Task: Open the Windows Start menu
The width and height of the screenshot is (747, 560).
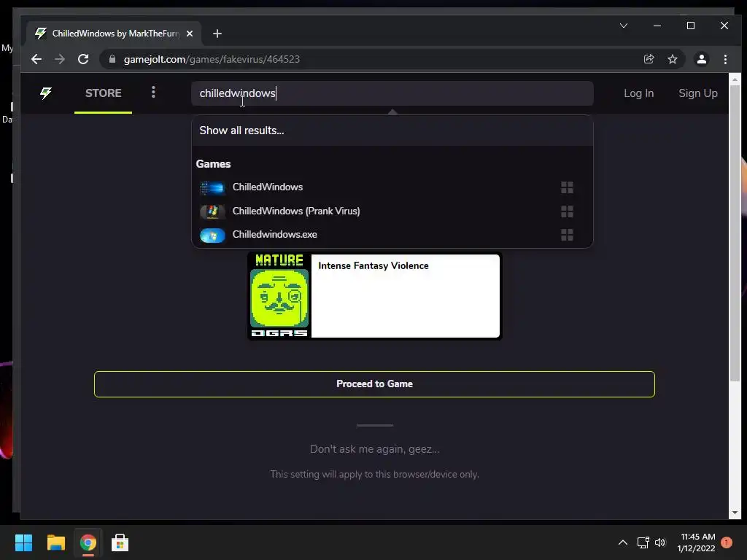Action: pos(24,542)
